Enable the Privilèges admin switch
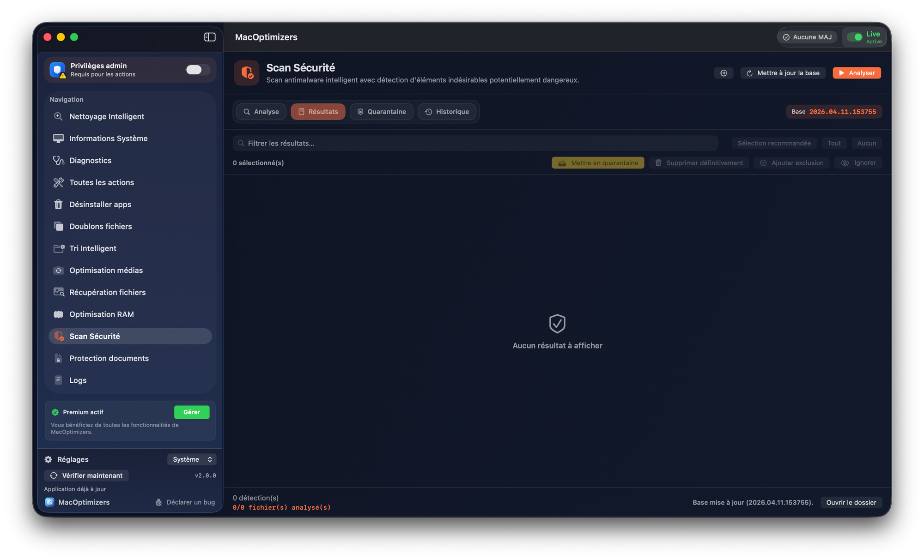 (x=198, y=70)
